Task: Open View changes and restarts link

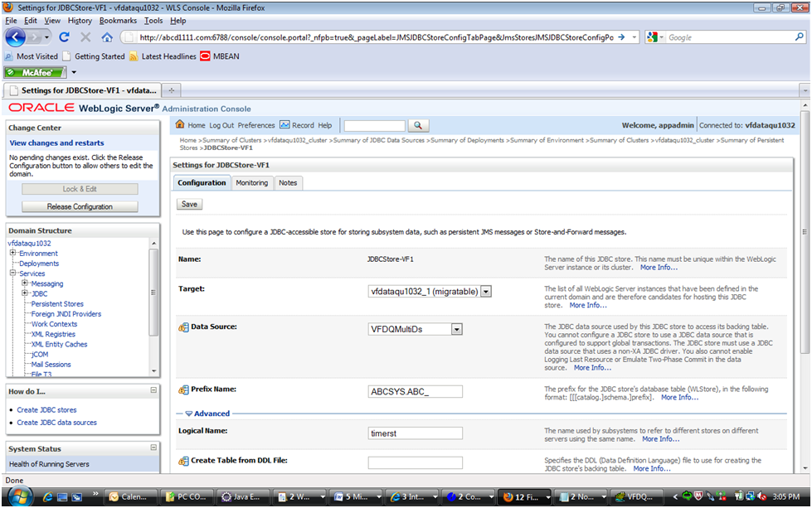Action: (56, 143)
